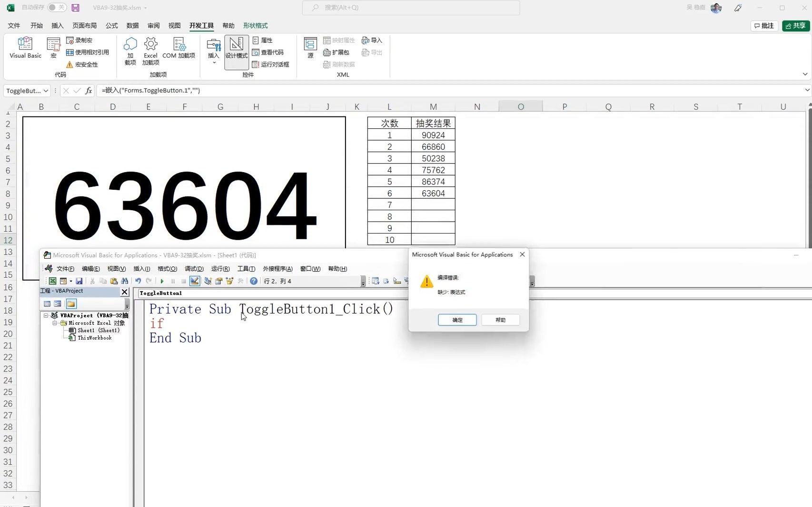This screenshot has width=812, height=507.
Task: Open the Name Box dropdown showing ToggleBut...
Action: (47, 90)
